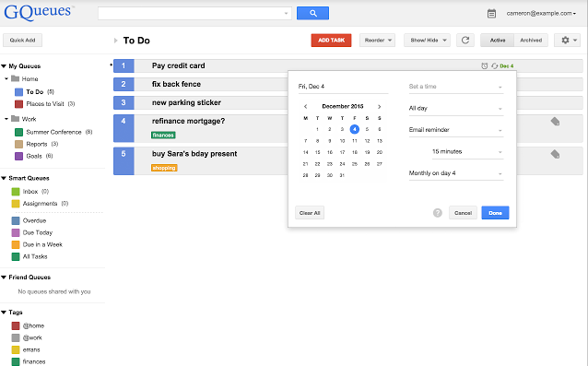
Task: Go to next month in the calendar
Action: point(379,107)
